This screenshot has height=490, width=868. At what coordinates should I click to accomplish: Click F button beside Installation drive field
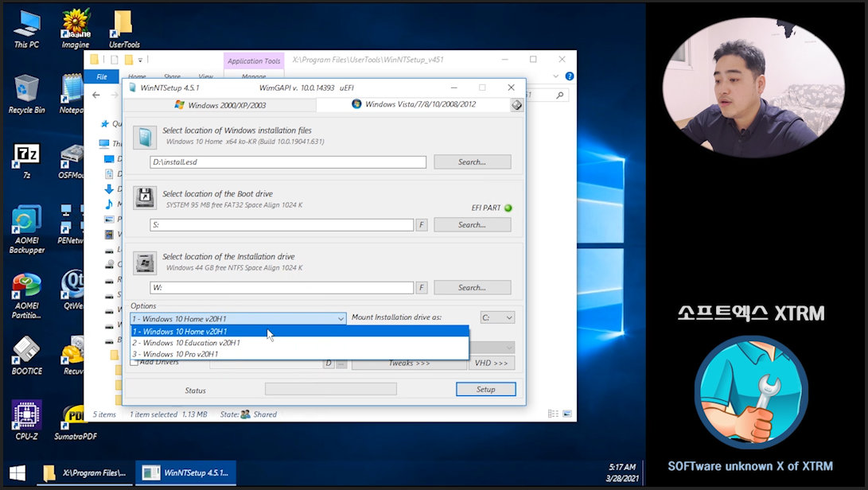point(421,288)
